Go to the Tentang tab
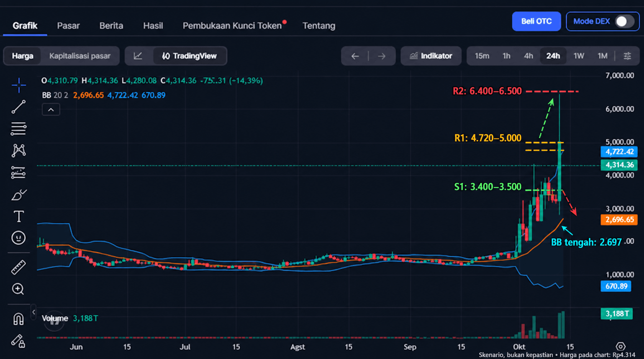Screen dimensions: 644x359 319,26
